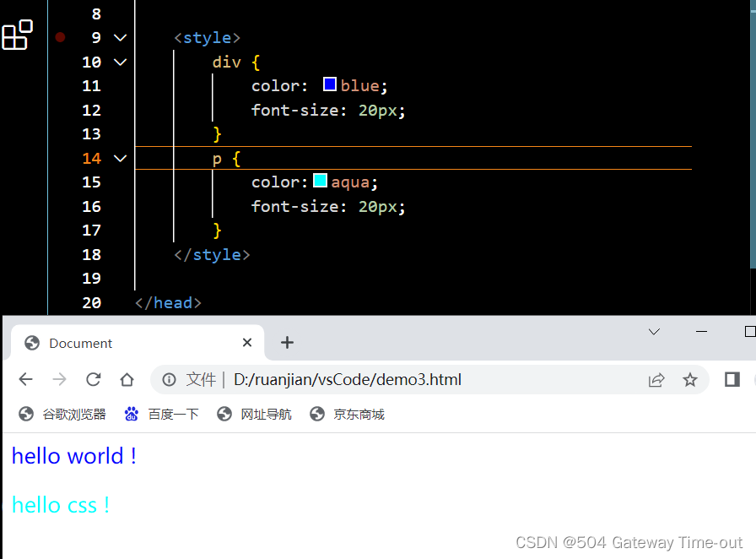Click the closing style tag on line 18
The width and height of the screenshot is (756, 559).
pyautogui.click(x=212, y=255)
